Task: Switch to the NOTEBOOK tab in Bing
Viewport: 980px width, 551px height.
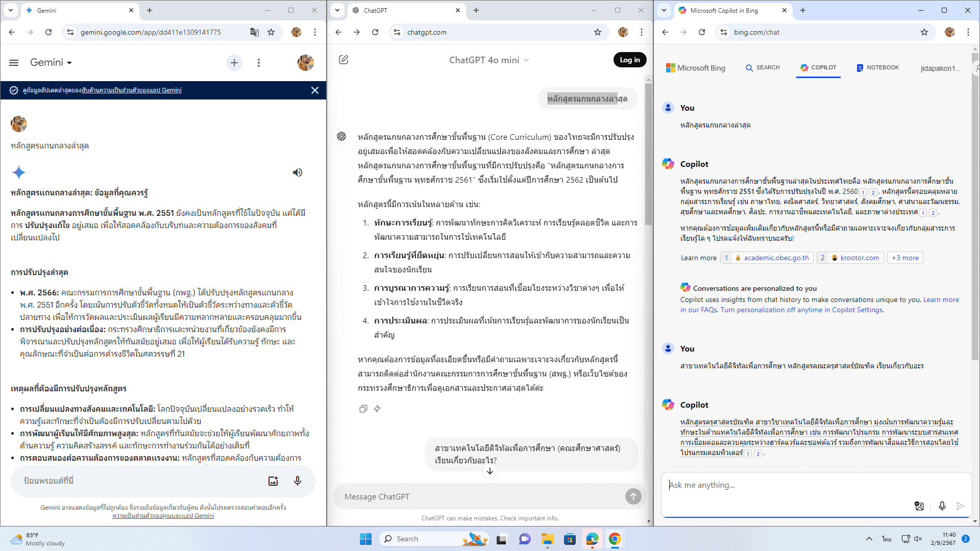Action: point(878,67)
